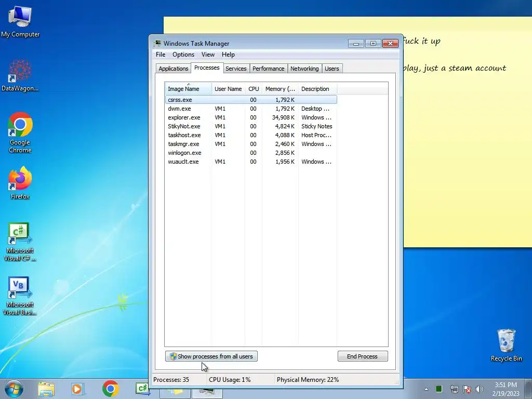
Task: Click Show processes from all users
Action: [x=211, y=356]
